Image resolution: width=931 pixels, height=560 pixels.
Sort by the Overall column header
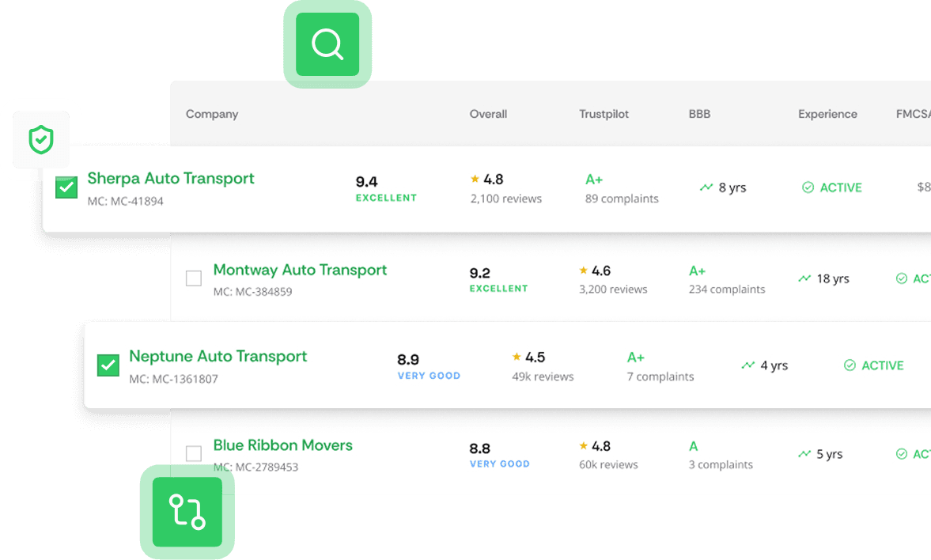488,114
